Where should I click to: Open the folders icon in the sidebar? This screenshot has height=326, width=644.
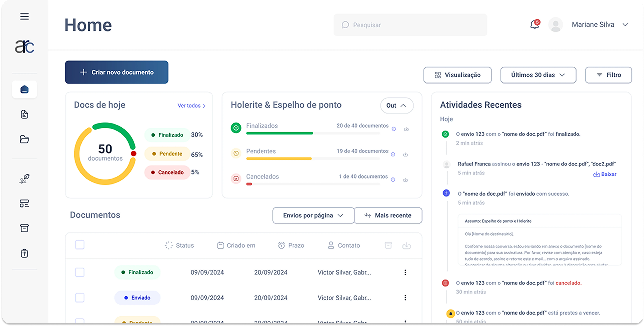point(24,139)
